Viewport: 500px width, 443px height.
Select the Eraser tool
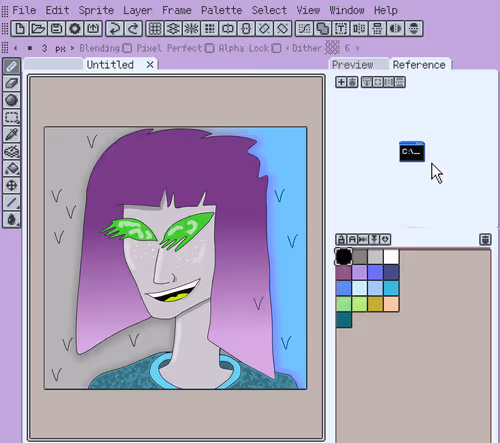(x=12, y=83)
